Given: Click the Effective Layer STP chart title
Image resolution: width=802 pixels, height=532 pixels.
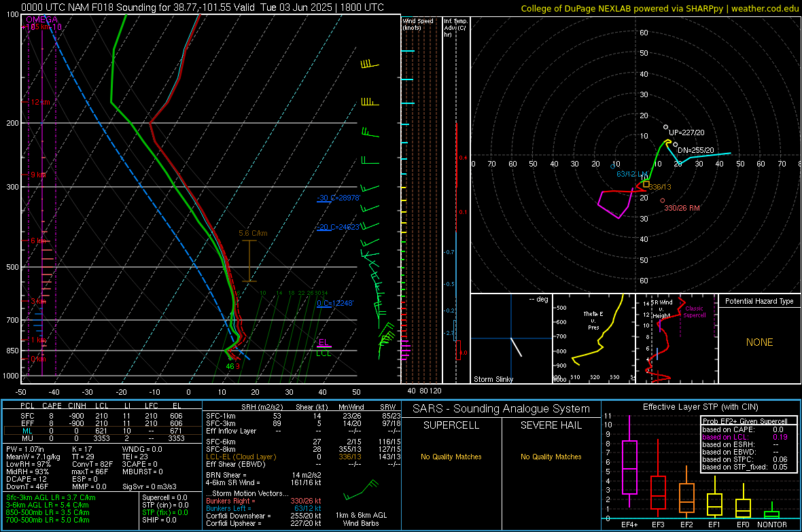Looking at the screenshot, I should click(x=700, y=407).
